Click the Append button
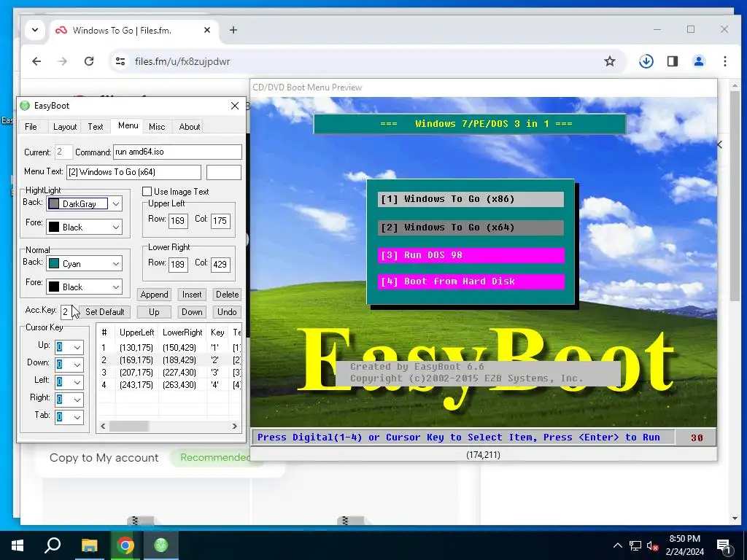Screen dimensions: 747x560 point(155,295)
